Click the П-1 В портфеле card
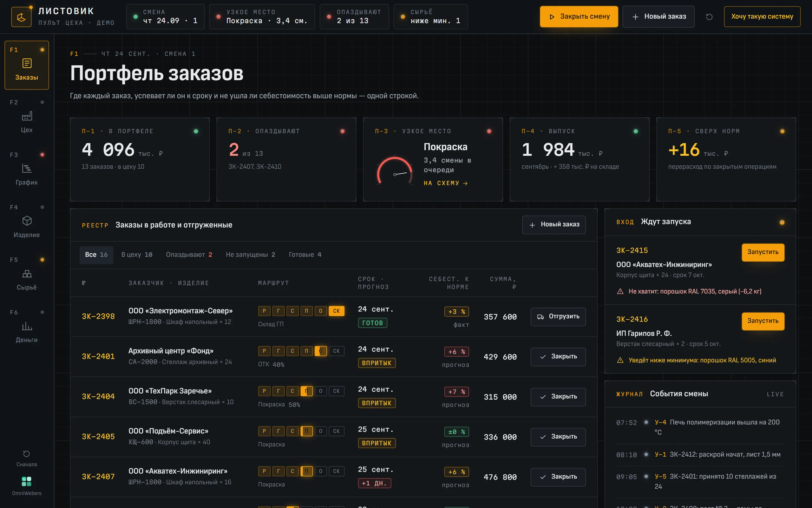This screenshot has height=508, width=812. click(140, 159)
